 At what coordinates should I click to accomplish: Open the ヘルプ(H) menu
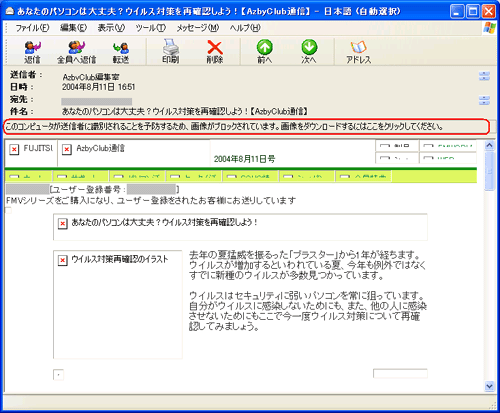tap(245, 28)
